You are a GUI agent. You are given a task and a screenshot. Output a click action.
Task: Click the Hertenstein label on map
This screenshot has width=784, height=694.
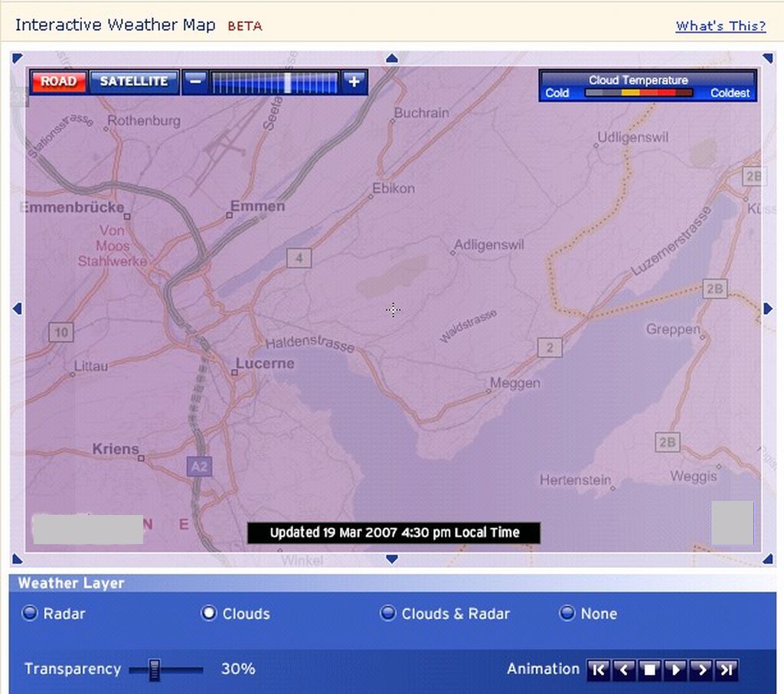pos(575,481)
